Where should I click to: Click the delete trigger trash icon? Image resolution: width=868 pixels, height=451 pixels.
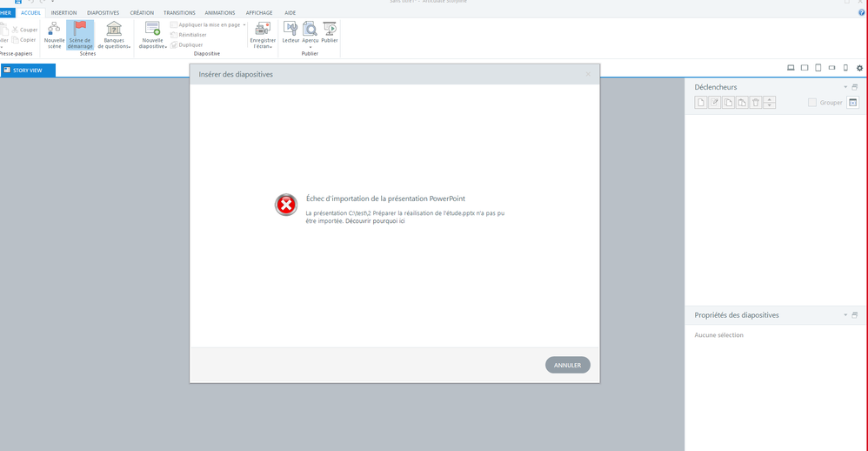click(x=756, y=103)
